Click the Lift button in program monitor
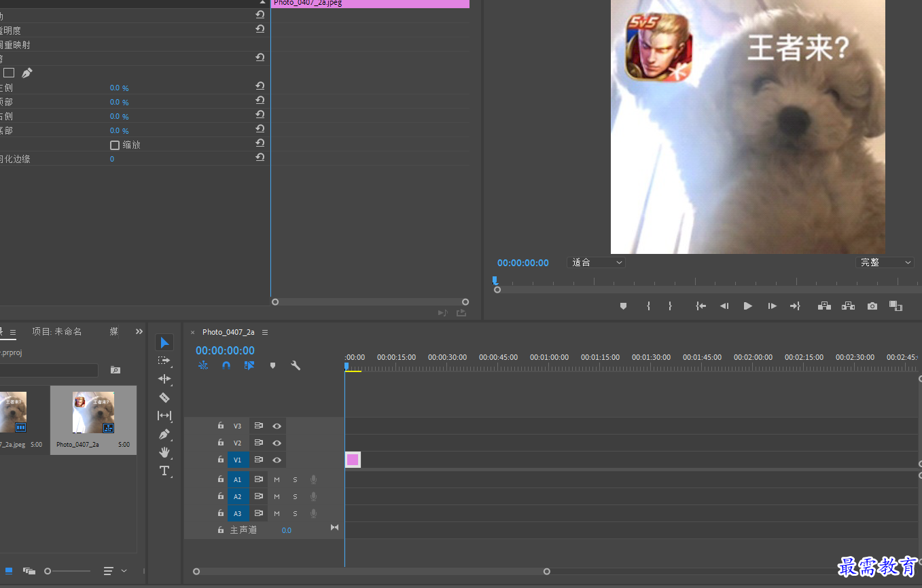The image size is (922, 588). tap(824, 306)
